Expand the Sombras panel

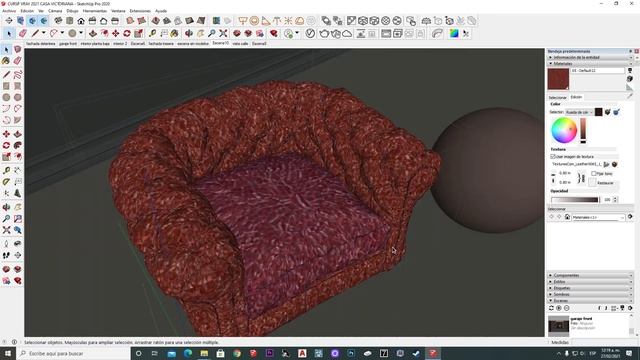point(590,294)
